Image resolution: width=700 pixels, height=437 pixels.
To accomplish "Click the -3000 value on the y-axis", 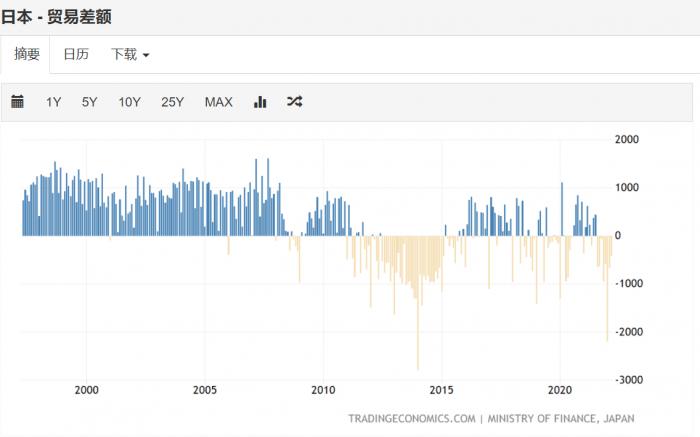I will pos(628,380).
